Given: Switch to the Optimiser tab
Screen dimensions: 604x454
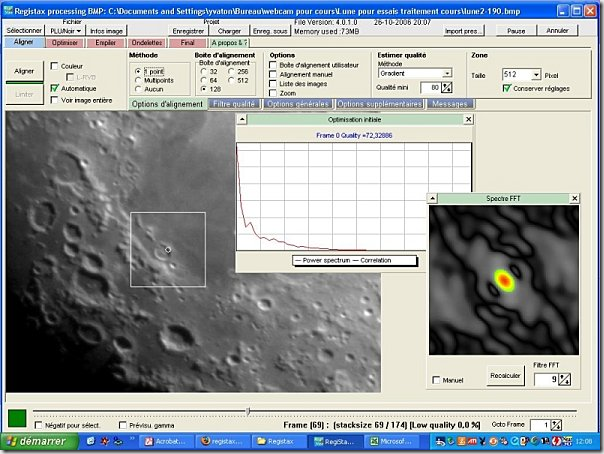Looking at the screenshot, I should click(65, 43).
